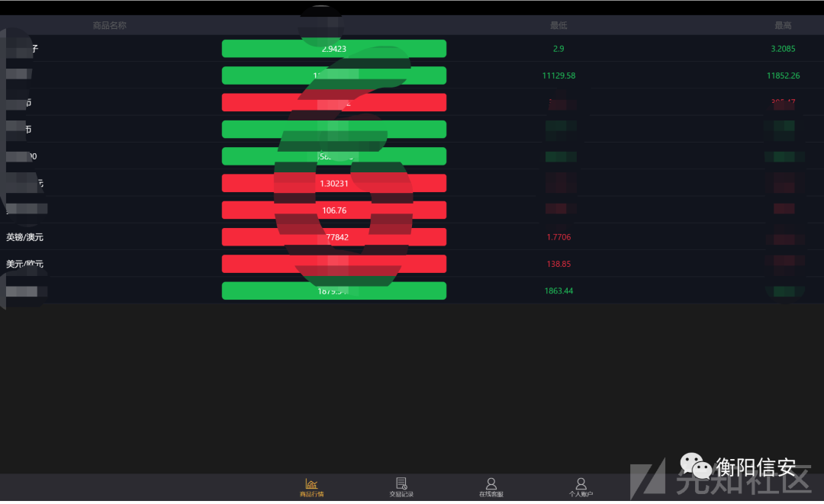This screenshot has height=504, width=824.
Task: Click the highest value 11852.26
Action: click(x=783, y=75)
